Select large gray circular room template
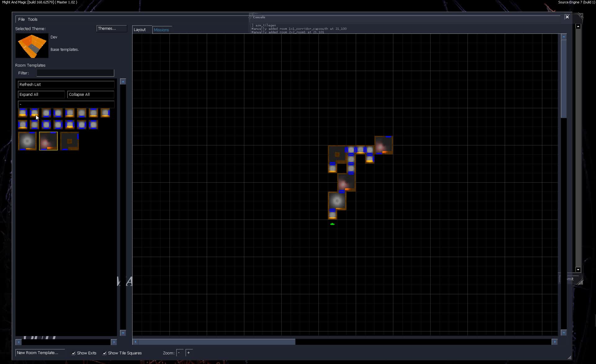The image size is (596, 364). [x=27, y=141]
